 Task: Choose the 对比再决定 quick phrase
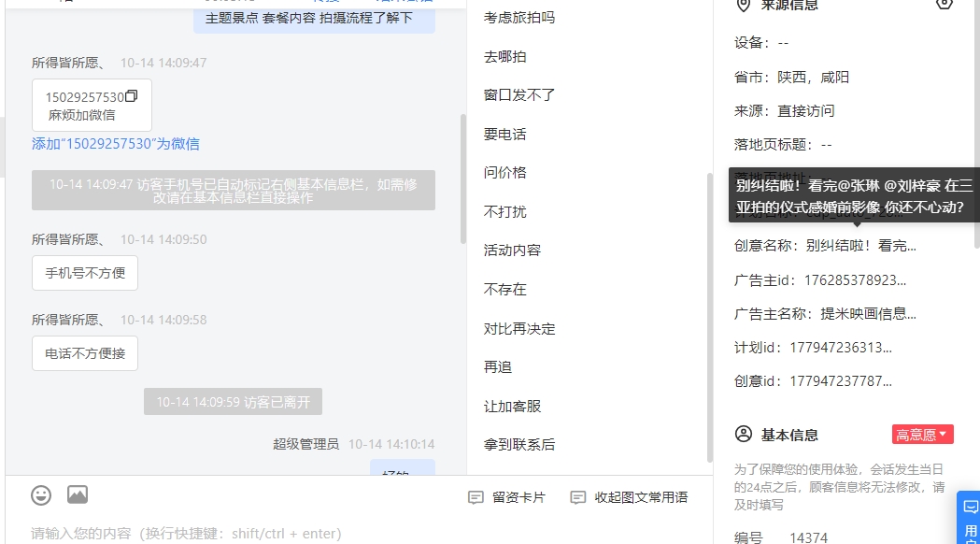click(x=519, y=329)
